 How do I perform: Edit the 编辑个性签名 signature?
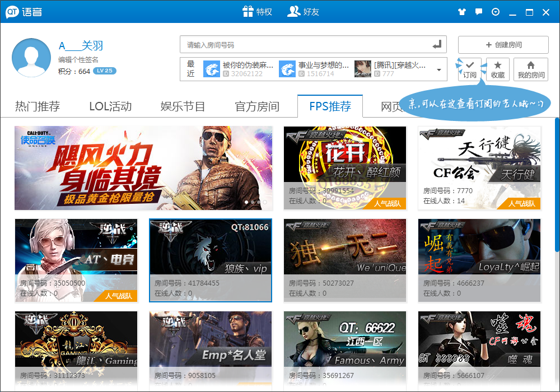pyautogui.click(x=78, y=59)
